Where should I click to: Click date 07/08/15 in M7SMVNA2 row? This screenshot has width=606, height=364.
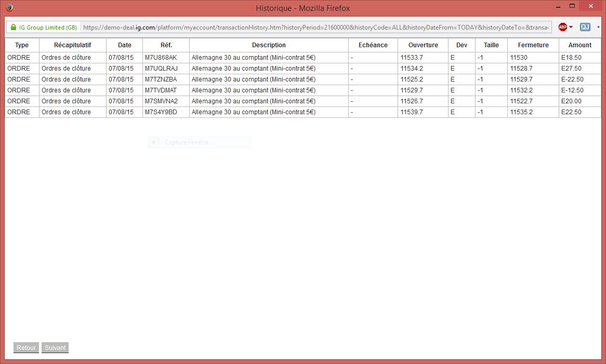(x=121, y=101)
